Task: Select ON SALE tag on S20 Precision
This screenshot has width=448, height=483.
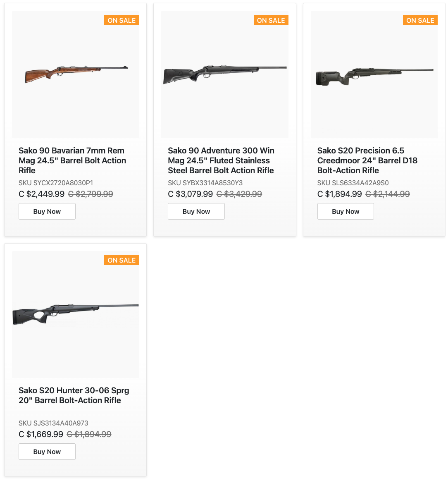Action: click(x=420, y=20)
